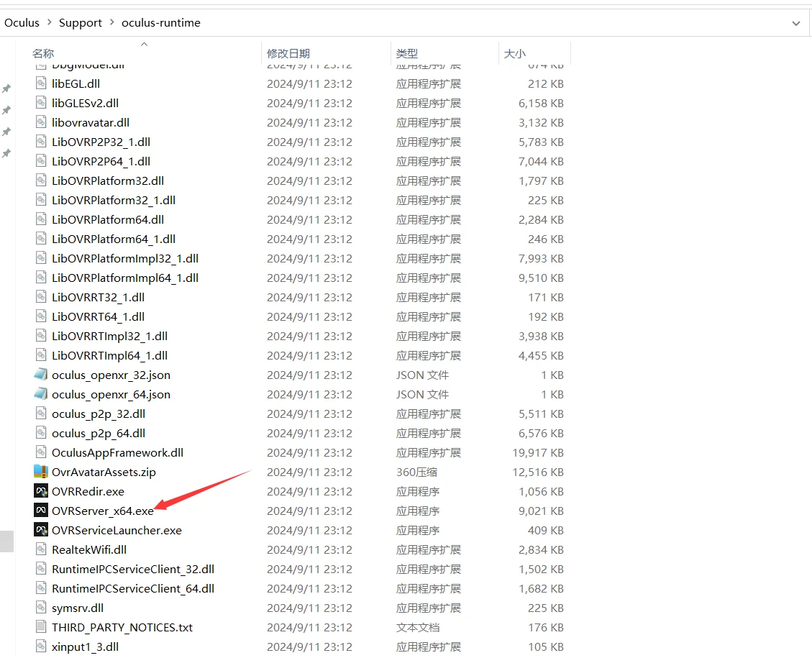Screen dimensions: 812x658
Task: Click the navigation pane scrollbar thumb
Action: (x=6, y=542)
